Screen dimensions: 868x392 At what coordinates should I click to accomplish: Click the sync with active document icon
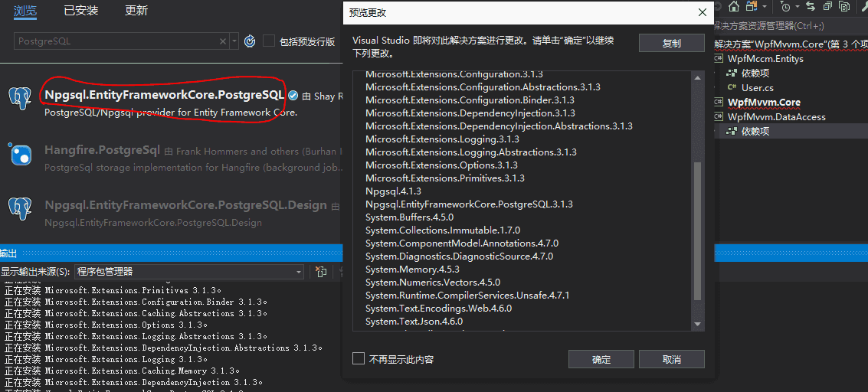point(811,7)
